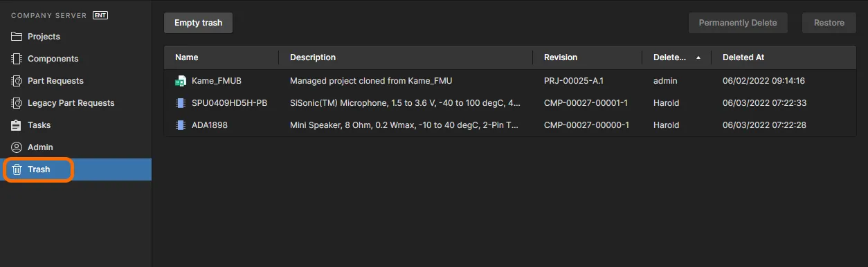This screenshot has width=868, height=267.
Task: Click the ENT license badge
Action: [100, 15]
